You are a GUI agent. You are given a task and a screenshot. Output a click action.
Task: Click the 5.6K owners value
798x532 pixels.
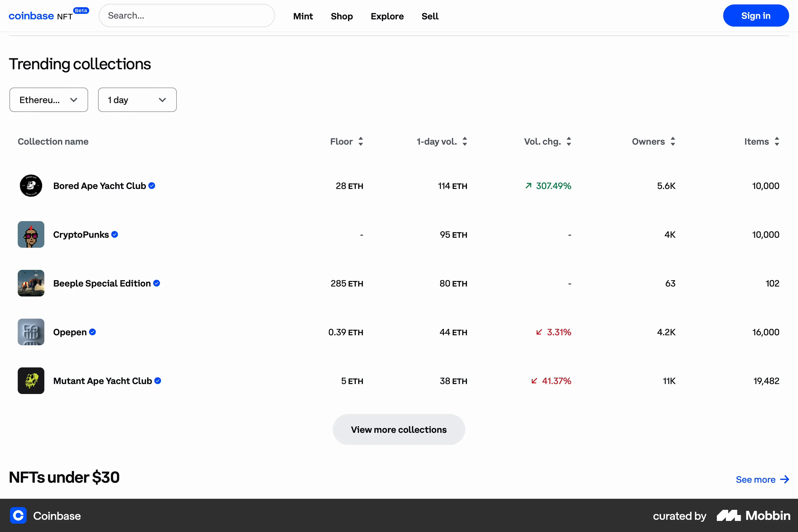tap(666, 186)
